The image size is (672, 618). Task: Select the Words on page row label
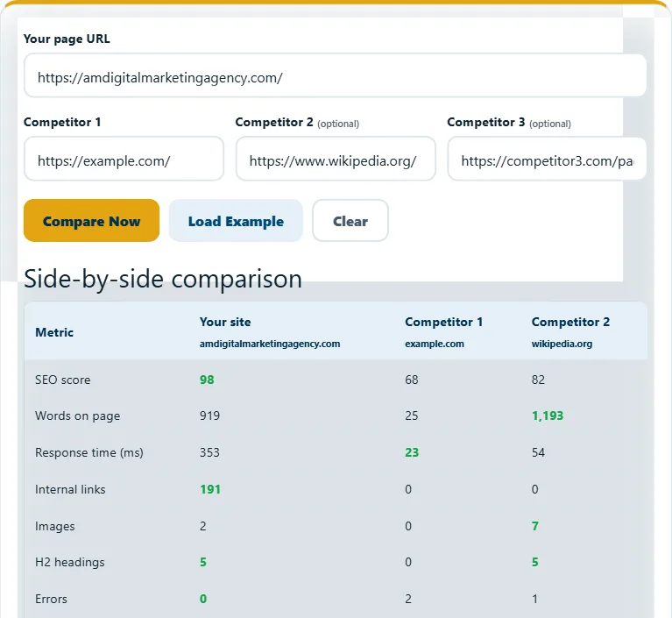tap(78, 416)
